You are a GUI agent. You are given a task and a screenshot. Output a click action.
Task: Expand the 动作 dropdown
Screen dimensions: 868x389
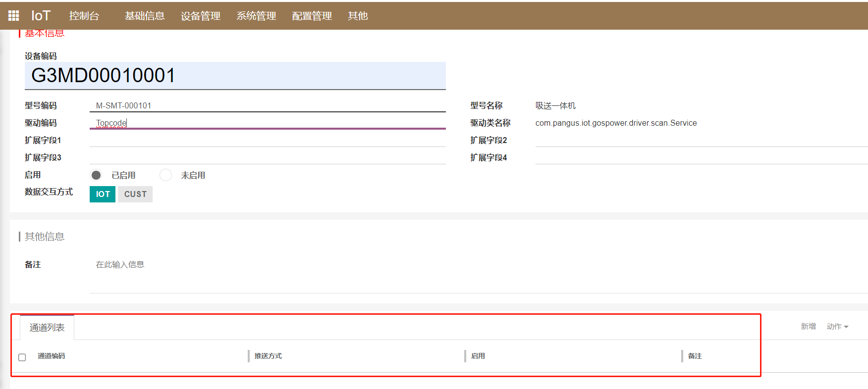(837, 327)
